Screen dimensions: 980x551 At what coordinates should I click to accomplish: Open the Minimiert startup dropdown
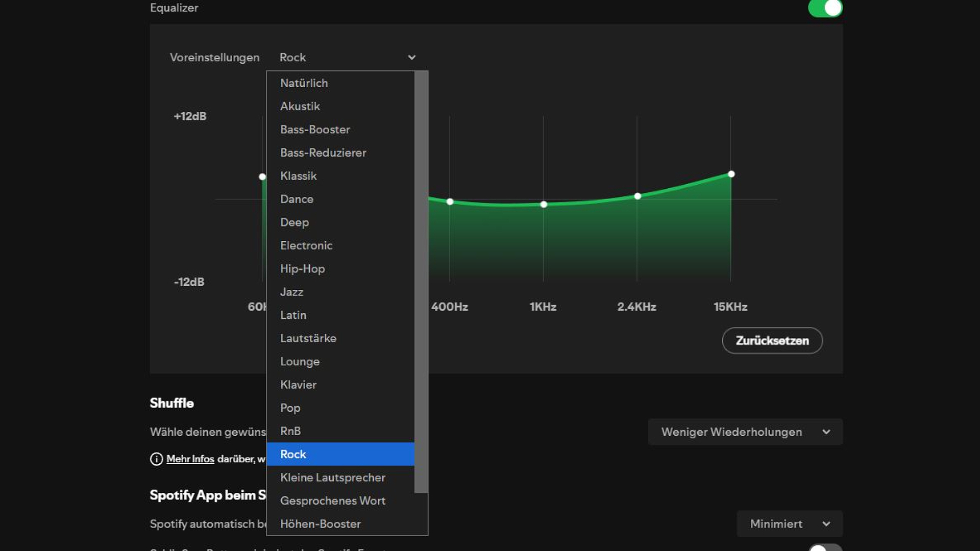coord(789,524)
